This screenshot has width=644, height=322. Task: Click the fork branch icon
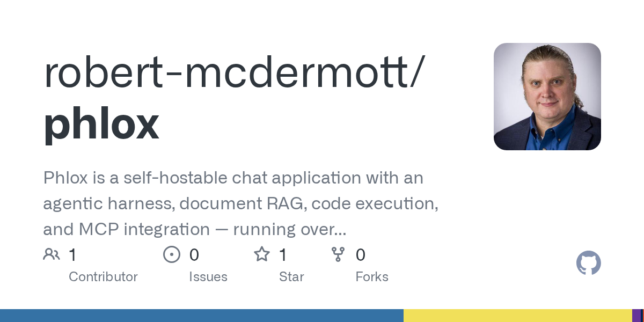[x=338, y=254]
